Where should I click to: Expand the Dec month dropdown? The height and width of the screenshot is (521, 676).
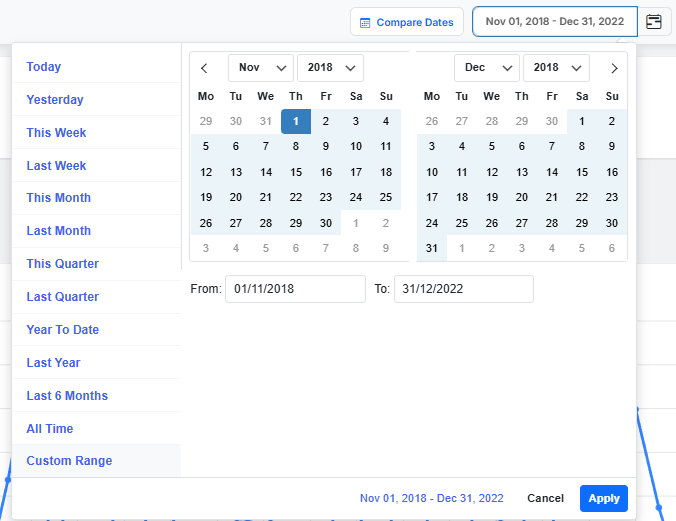tap(487, 68)
